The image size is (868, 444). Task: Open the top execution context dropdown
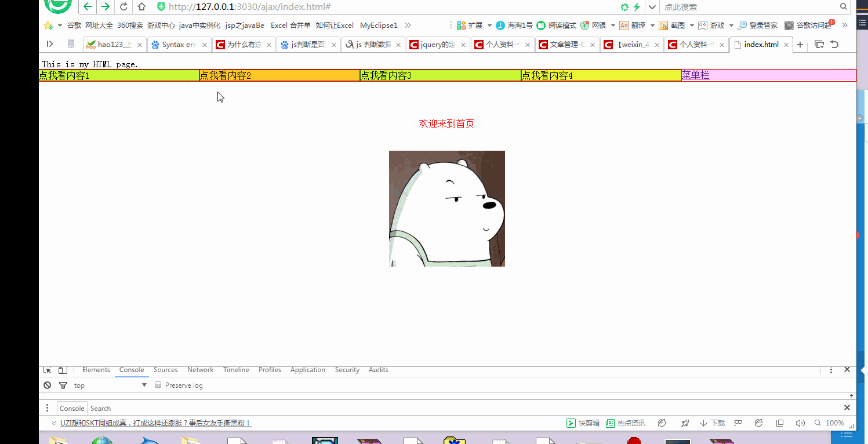110,385
